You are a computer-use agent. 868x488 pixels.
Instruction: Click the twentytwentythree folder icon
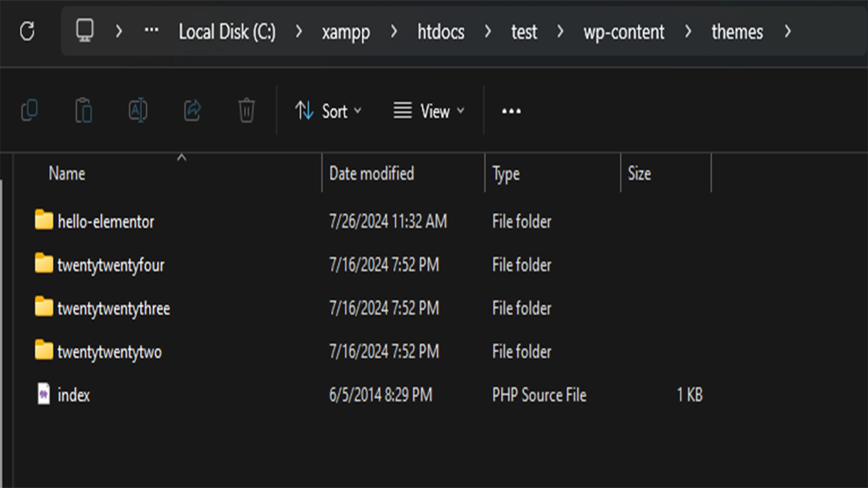44,306
